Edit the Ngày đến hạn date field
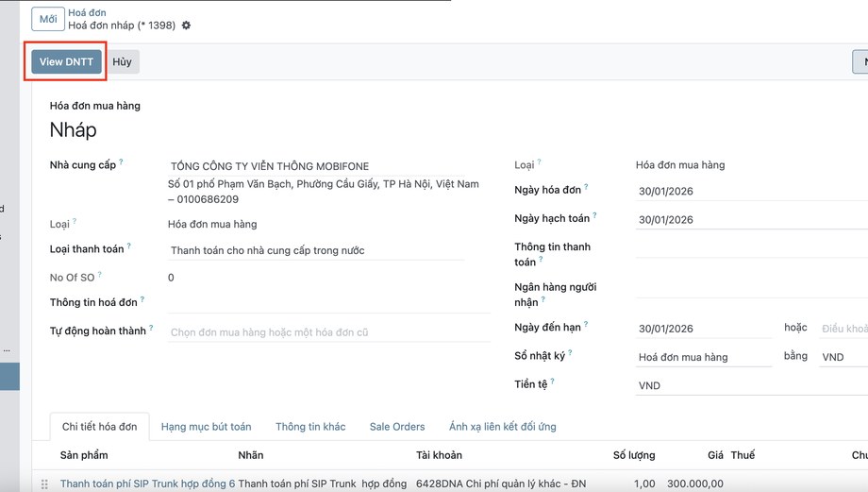 tap(704, 329)
